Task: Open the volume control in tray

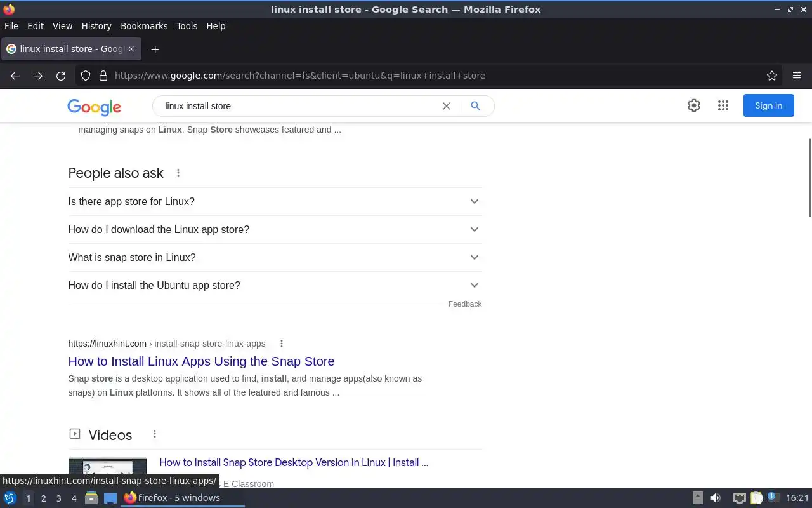Action: 716,498
